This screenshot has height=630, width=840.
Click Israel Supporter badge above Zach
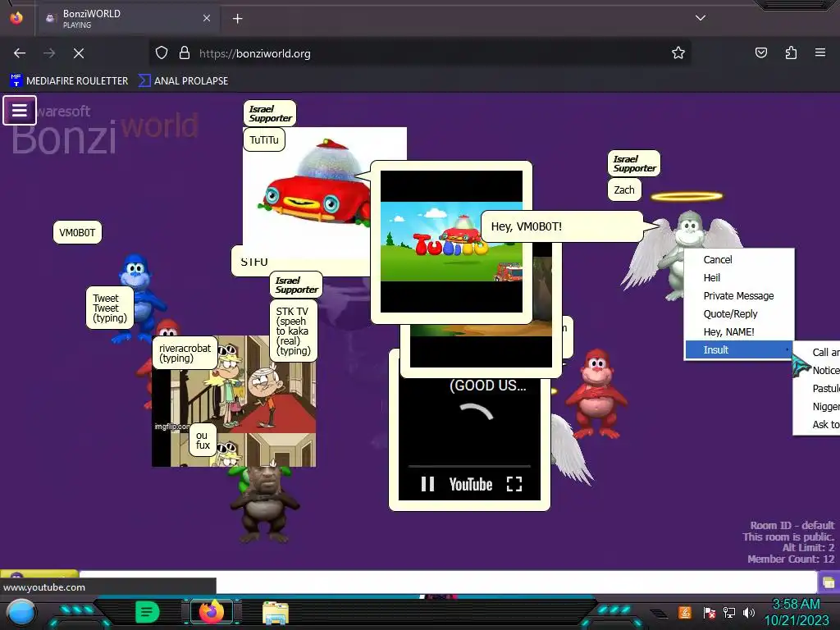pos(634,163)
